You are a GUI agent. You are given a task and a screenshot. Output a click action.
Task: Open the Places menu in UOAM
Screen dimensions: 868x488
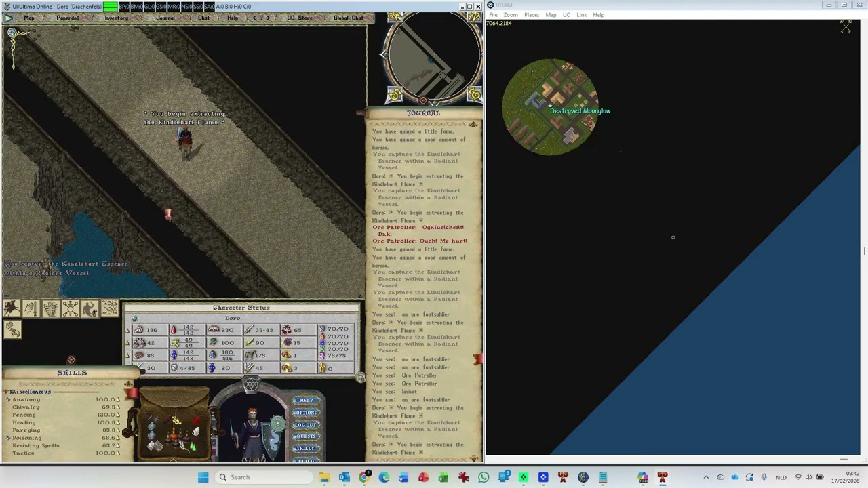click(x=532, y=15)
